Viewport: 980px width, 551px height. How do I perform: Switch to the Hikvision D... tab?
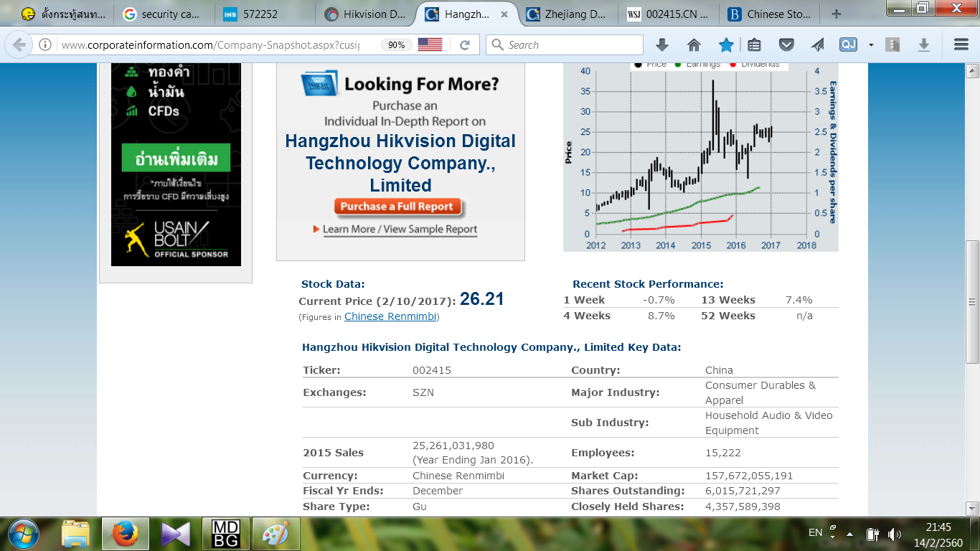(366, 14)
